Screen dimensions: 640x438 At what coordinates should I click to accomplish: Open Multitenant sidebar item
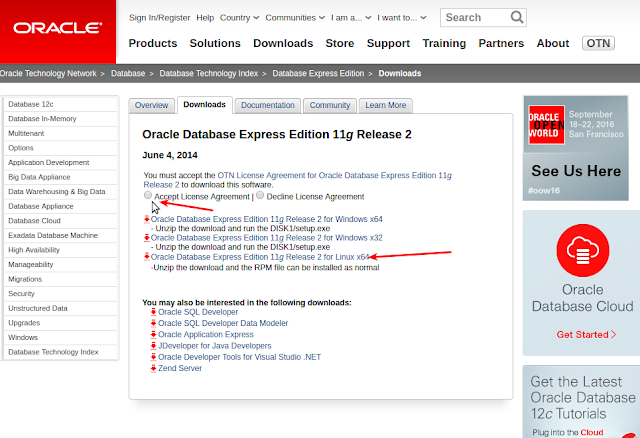point(60,133)
